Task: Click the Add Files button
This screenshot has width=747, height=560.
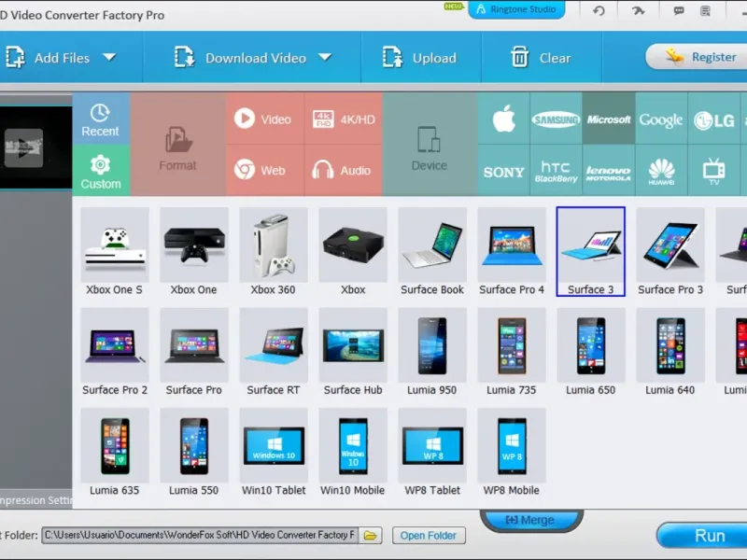Action: pos(48,58)
